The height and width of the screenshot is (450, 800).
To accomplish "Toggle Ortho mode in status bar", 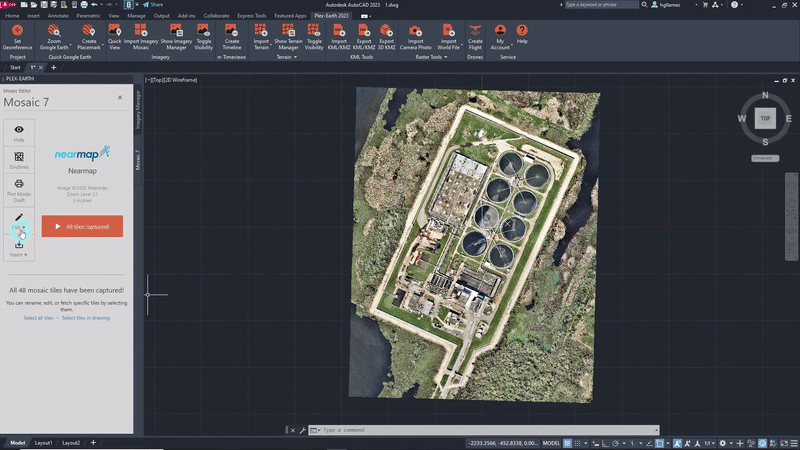I will [605, 443].
